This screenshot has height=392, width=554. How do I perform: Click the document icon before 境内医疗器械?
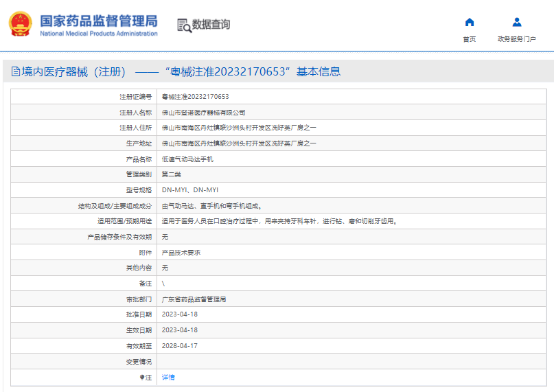(x=16, y=72)
